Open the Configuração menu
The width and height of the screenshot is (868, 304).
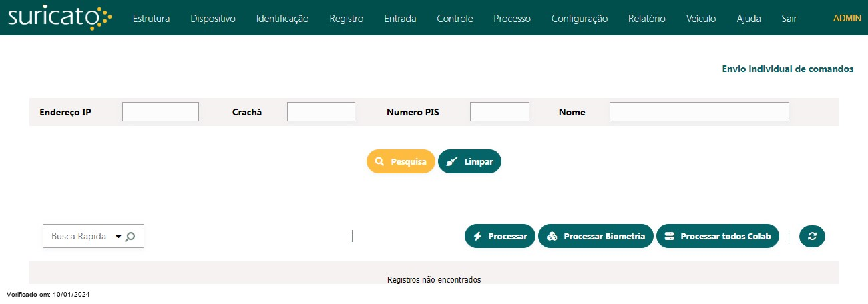[580, 19]
